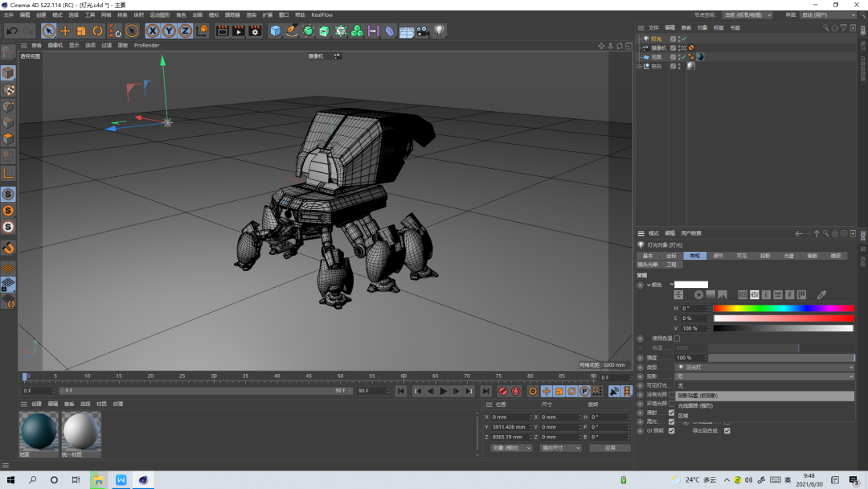This screenshot has width=868, height=489.
Task: Click the Hue rainbow slider
Action: pos(784,309)
